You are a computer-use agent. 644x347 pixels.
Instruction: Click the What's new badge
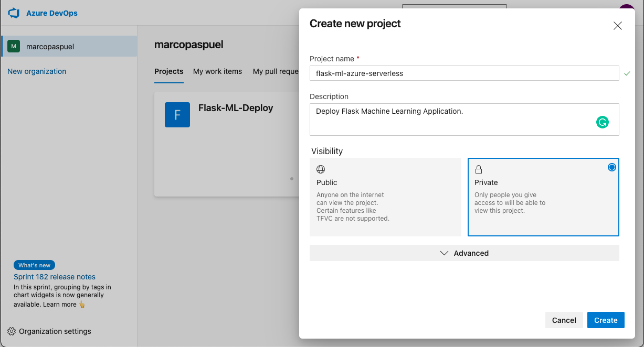click(35, 265)
